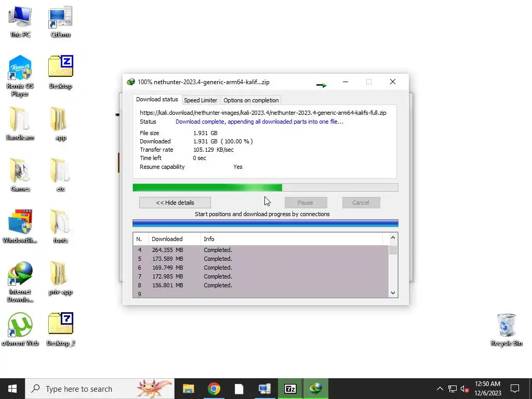This screenshot has height=399, width=532.
Task: Close the IDM download dialog
Action: [x=393, y=82]
